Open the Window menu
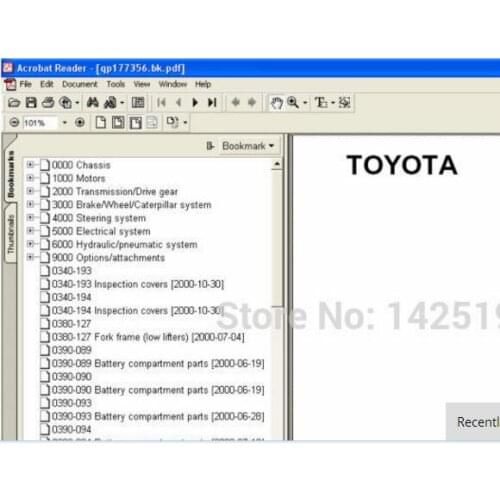The image size is (500, 500). click(x=172, y=84)
